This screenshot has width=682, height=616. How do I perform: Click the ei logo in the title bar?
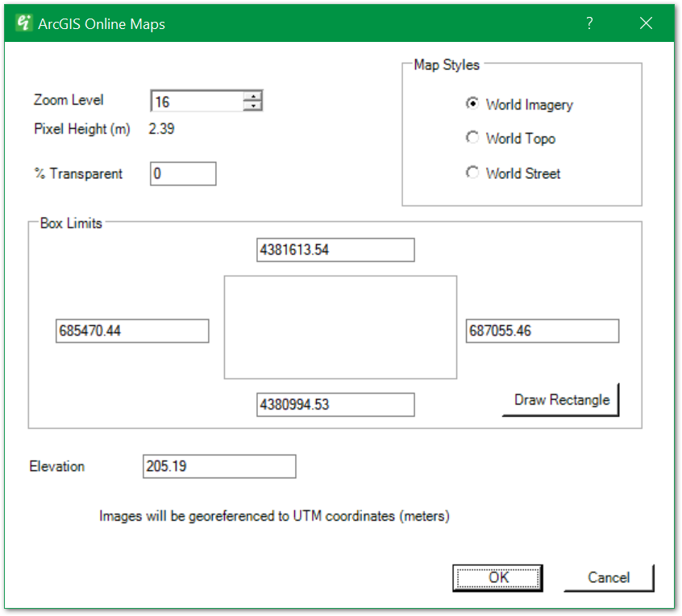click(x=23, y=23)
